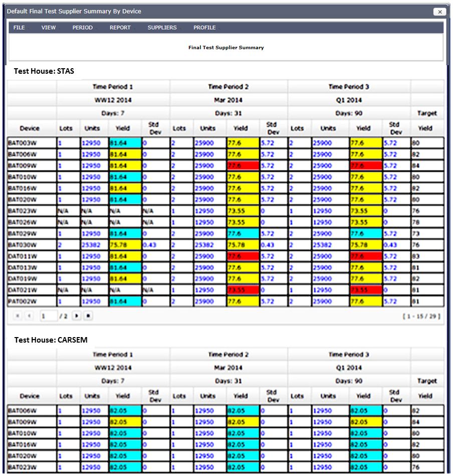Open the SUPPLIERS menu
453x476 pixels.
tap(162, 28)
